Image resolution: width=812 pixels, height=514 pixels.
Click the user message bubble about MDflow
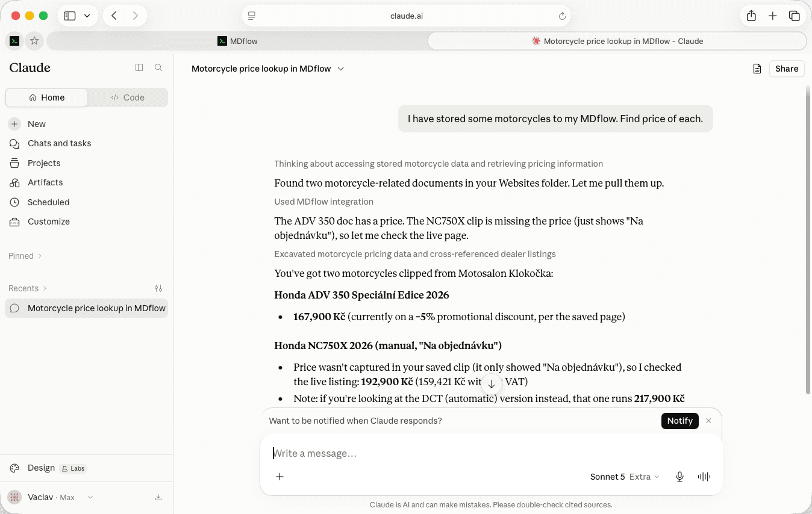pos(555,119)
